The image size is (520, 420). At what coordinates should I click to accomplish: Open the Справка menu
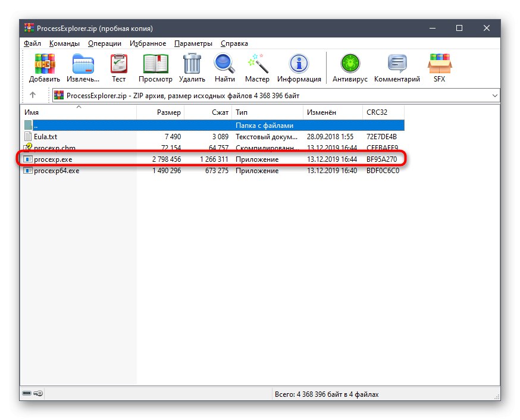point(234,43)
